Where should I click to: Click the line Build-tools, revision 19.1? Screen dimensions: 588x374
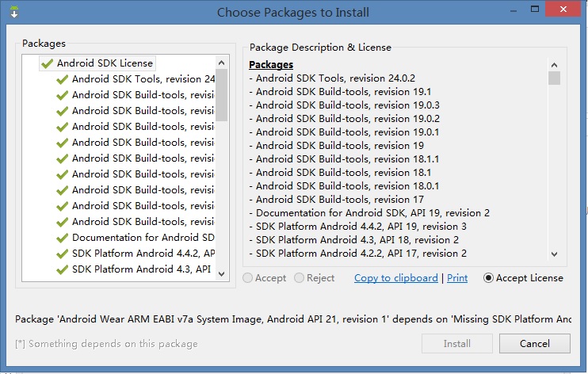(x=341, y=92)
